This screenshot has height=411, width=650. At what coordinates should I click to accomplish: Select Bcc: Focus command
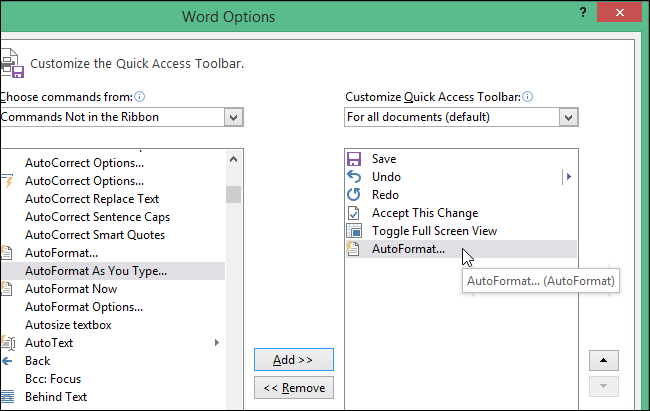(53, 379)
